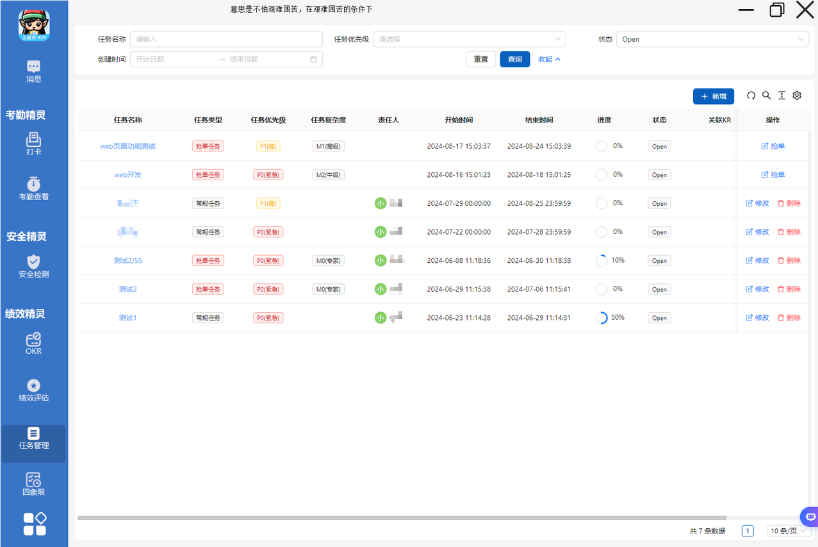Image resolution: width=818 pixels, height=547 pixels.
Task: Open 安全检测 security check
Action: click(x=33, y=266)
